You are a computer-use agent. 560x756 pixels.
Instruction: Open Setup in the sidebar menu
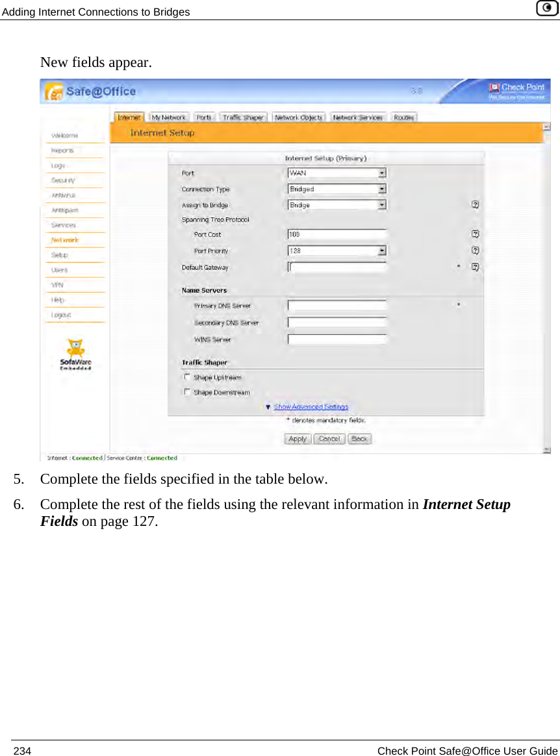coord(60,255)
